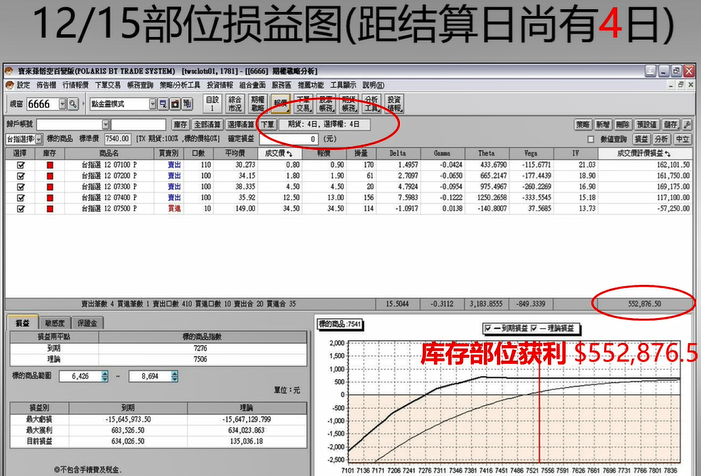Click the red vertical price marker on chart
701x476 pixels.
pos(539,402)
